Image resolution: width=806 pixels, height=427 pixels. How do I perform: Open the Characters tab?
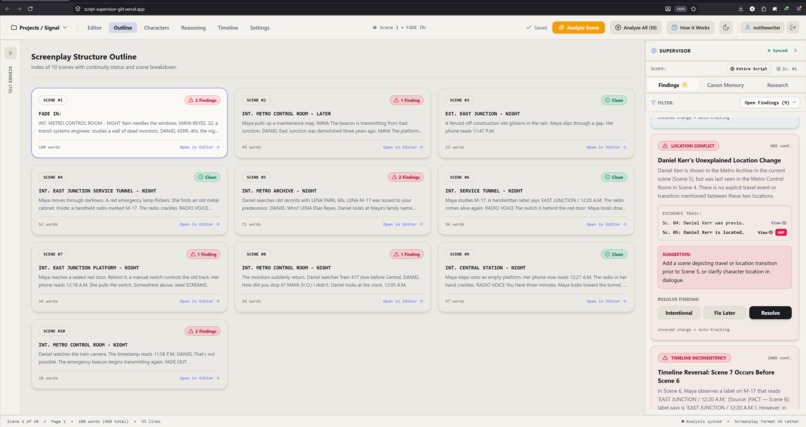point(156,28)
